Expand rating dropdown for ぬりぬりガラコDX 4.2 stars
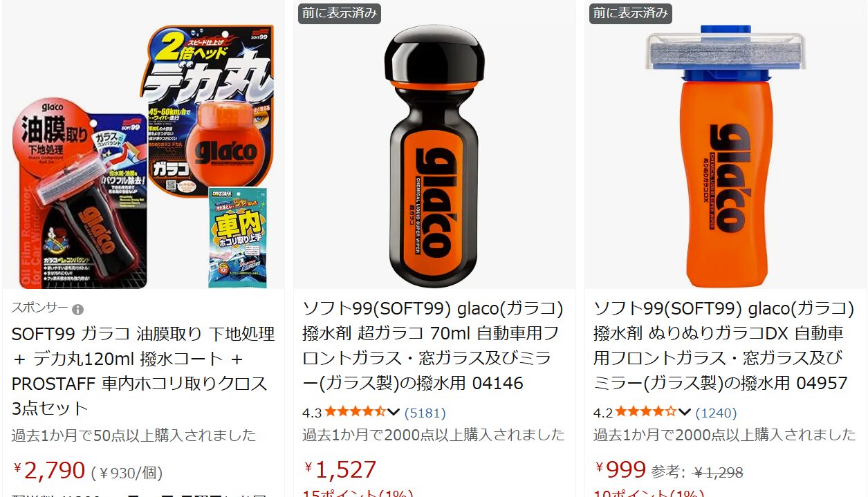 [x=685, y=413]
